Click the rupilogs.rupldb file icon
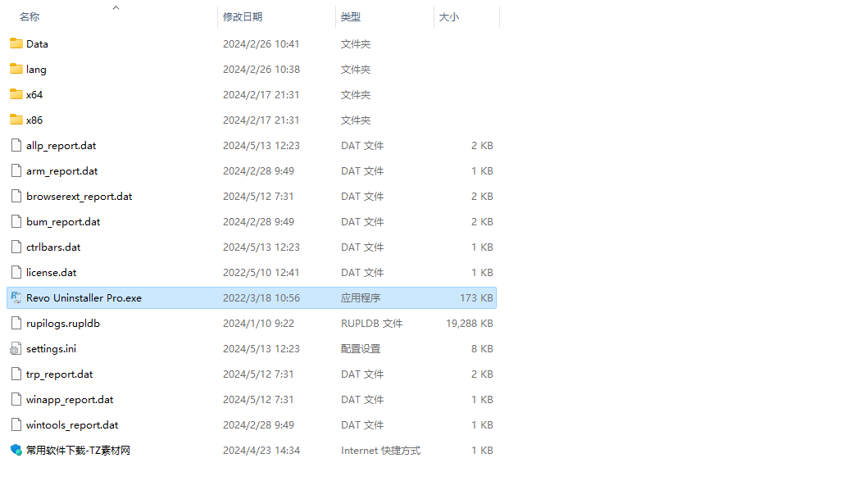The height and width of the screenshot is (499, 868). [x=16, y=323]
